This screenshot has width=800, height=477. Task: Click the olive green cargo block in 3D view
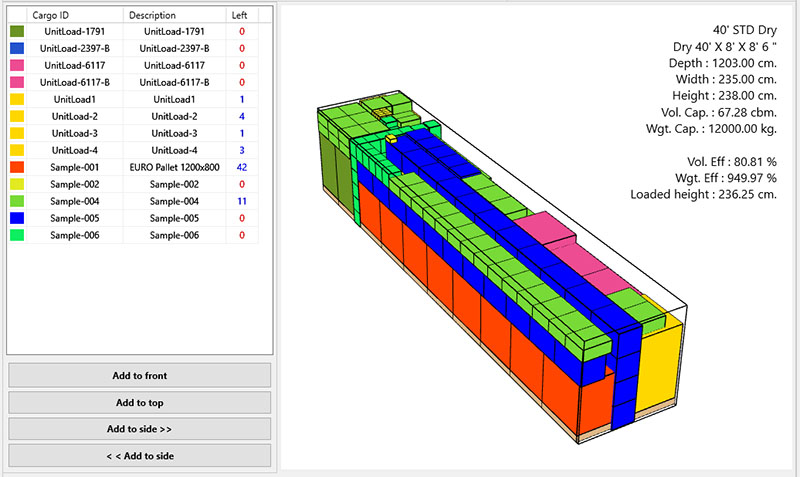(x=334, y=171)
